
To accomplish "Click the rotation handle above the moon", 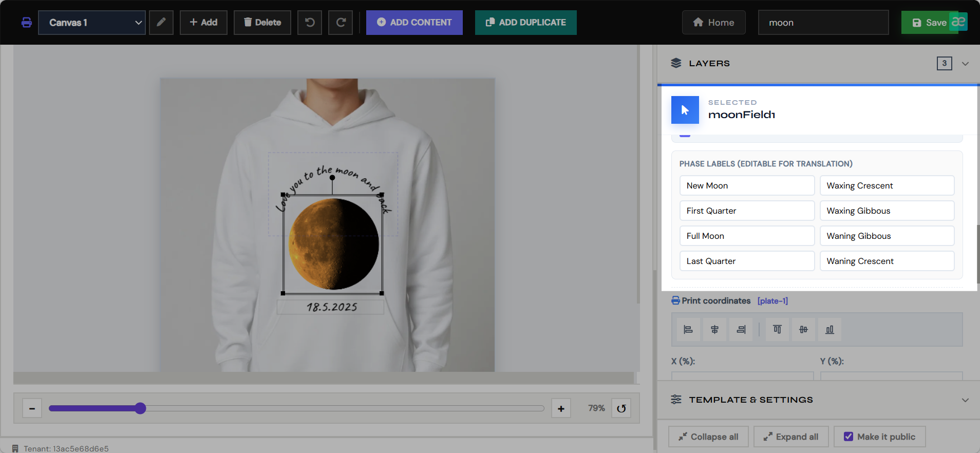I will coord(332,178).
